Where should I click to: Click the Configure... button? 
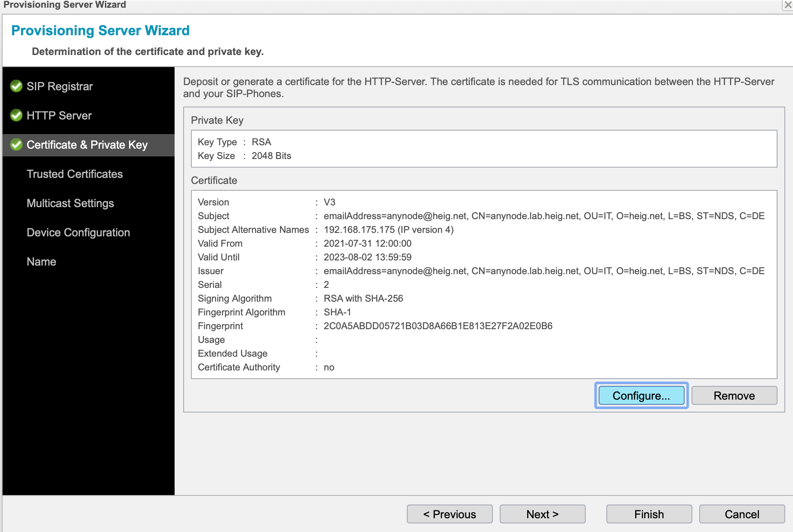tap(641, 395)
